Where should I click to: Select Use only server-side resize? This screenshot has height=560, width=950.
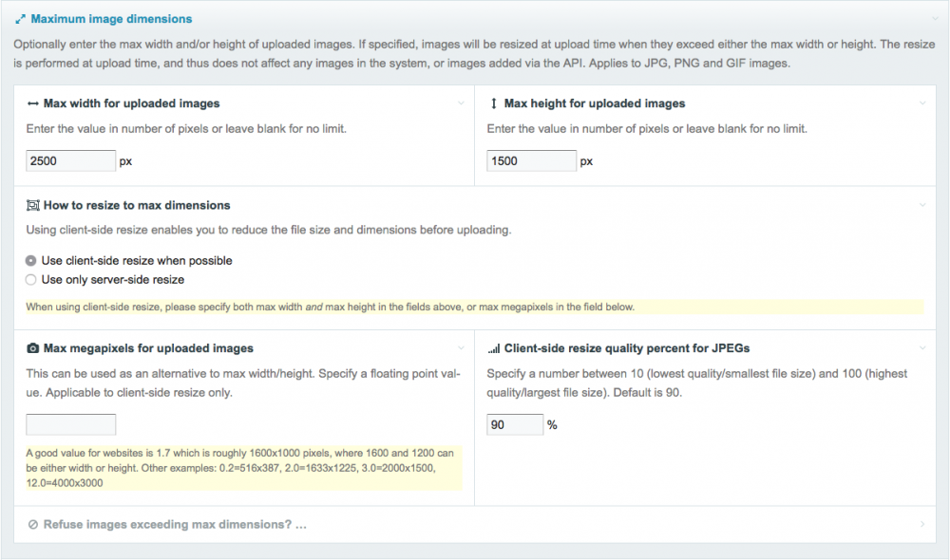click(31, 280)
